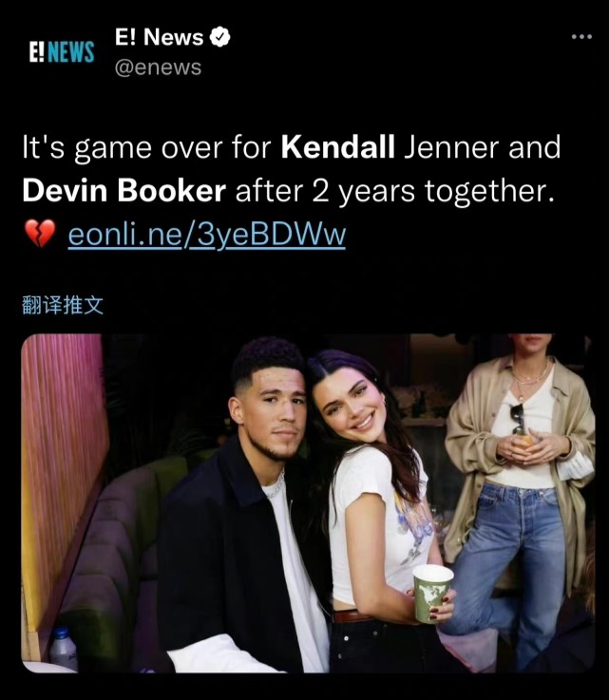Viewport: 609px width, 700px height.
Task: Tap the green paper cup in photo
Action: coord(432,593)
